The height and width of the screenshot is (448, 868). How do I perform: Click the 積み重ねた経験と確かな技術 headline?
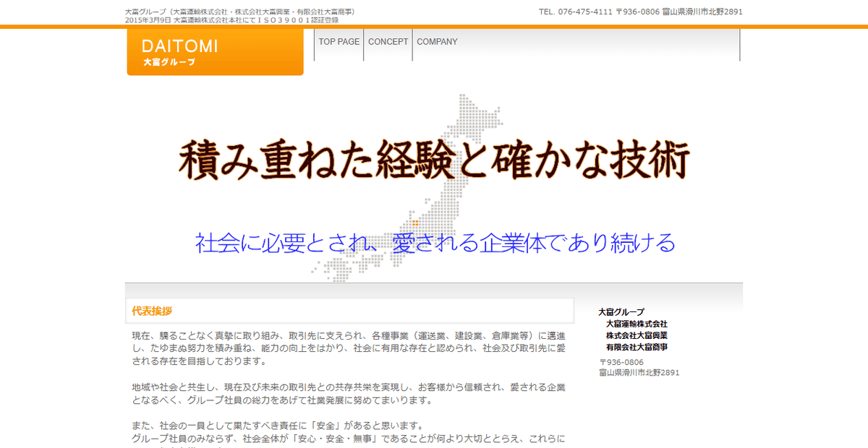[433, 160]
